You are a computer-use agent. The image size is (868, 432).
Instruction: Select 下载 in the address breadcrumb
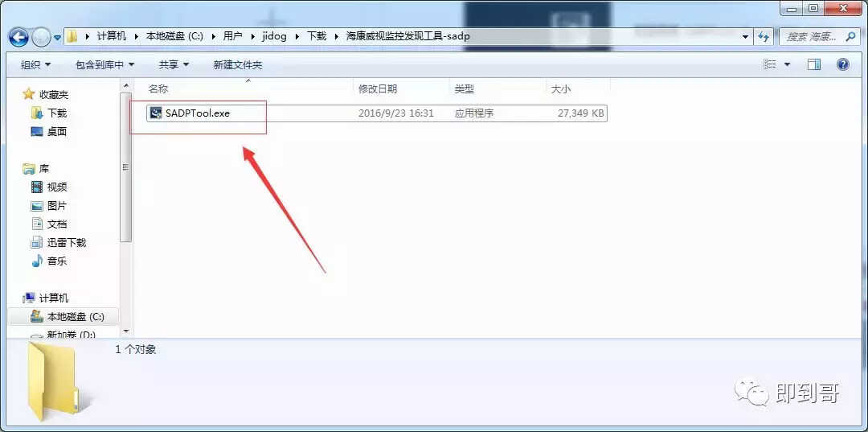click(x=316, y=36)
